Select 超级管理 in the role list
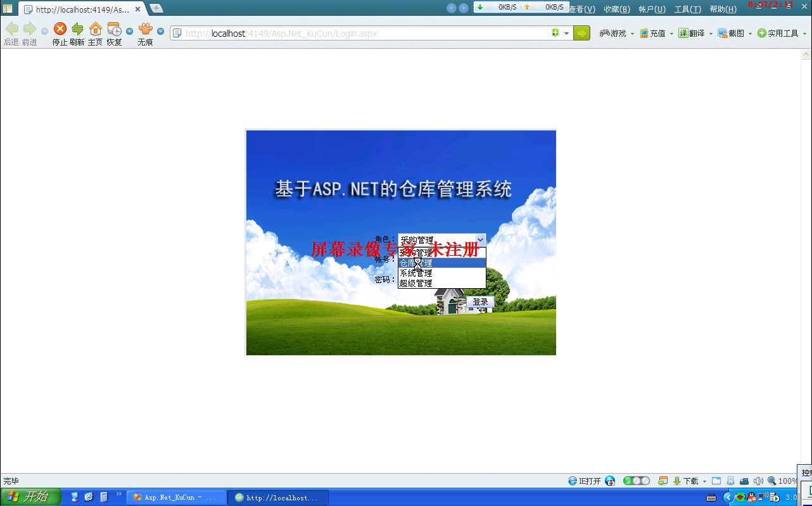This screenshot has width=812, height=506. click(442, 283)
